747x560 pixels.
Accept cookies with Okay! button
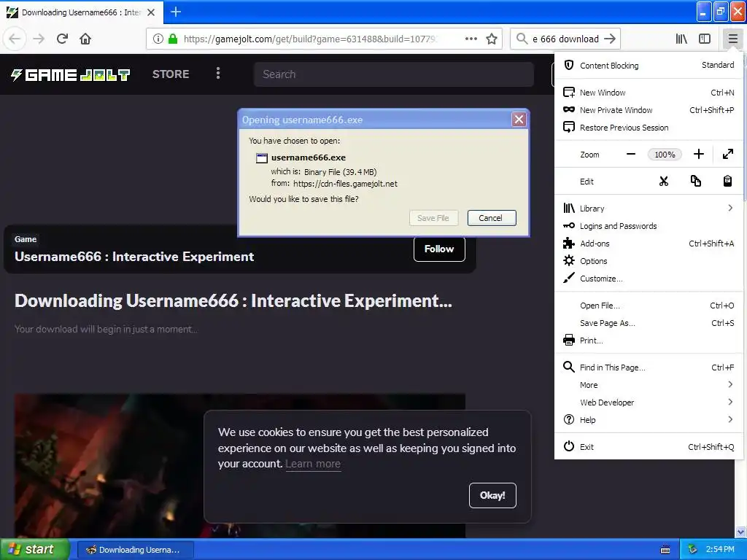coord(492,495)
